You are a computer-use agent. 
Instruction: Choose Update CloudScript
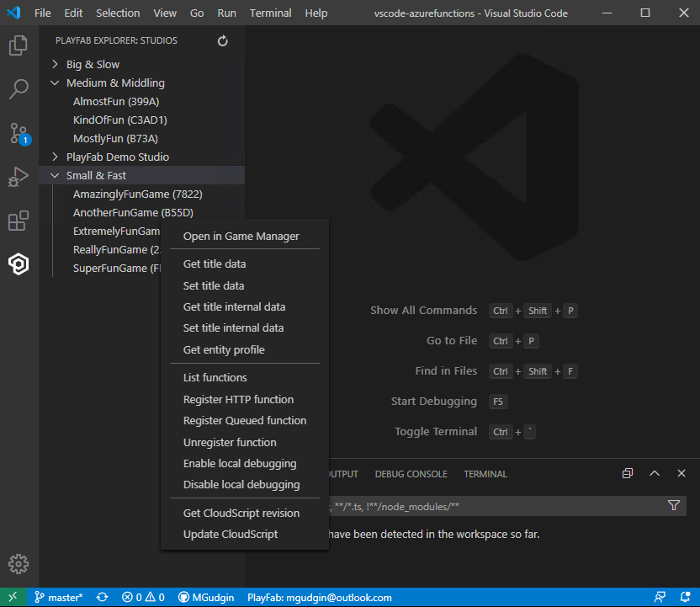(245, 535)
